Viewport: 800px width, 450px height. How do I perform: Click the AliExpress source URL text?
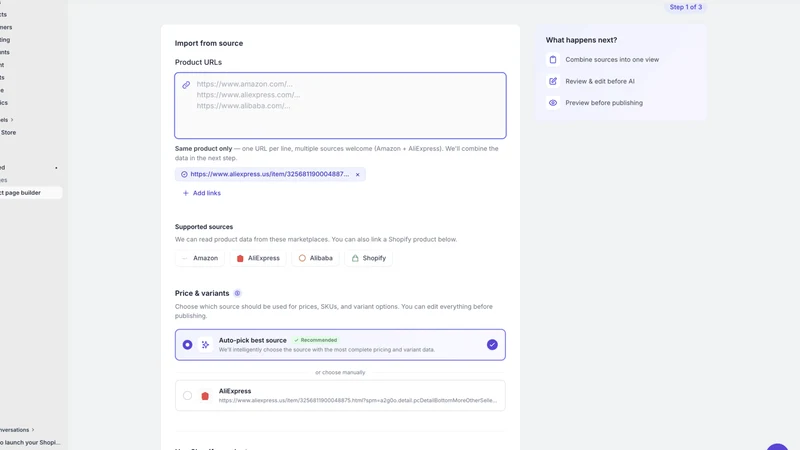[x=358, y=401]
